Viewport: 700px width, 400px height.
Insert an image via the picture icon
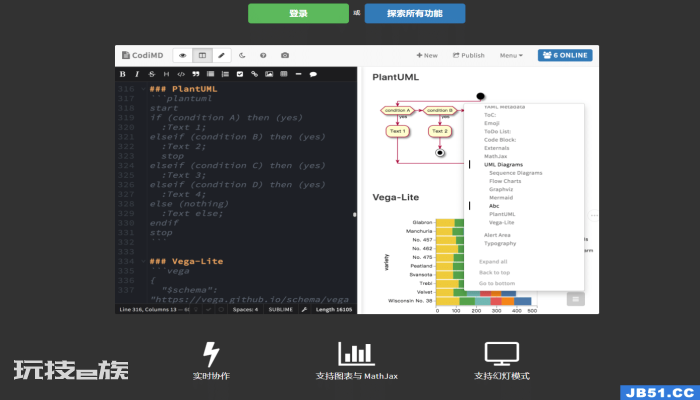(269, 74)
